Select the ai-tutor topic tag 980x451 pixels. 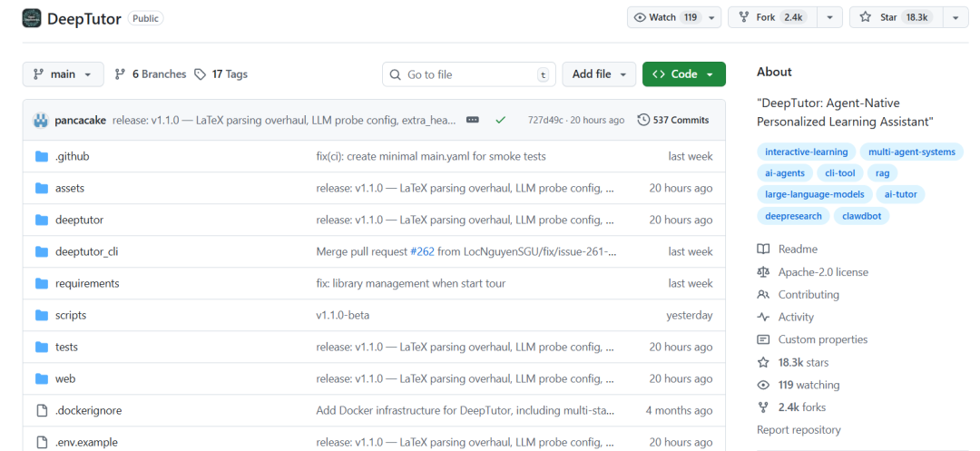pyautogui.click(x=901, y=194)
